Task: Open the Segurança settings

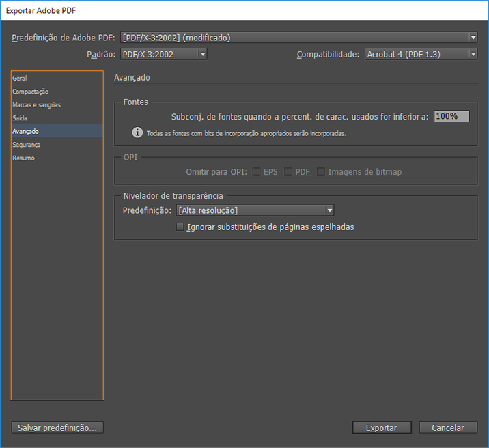Action: [27, 145]
